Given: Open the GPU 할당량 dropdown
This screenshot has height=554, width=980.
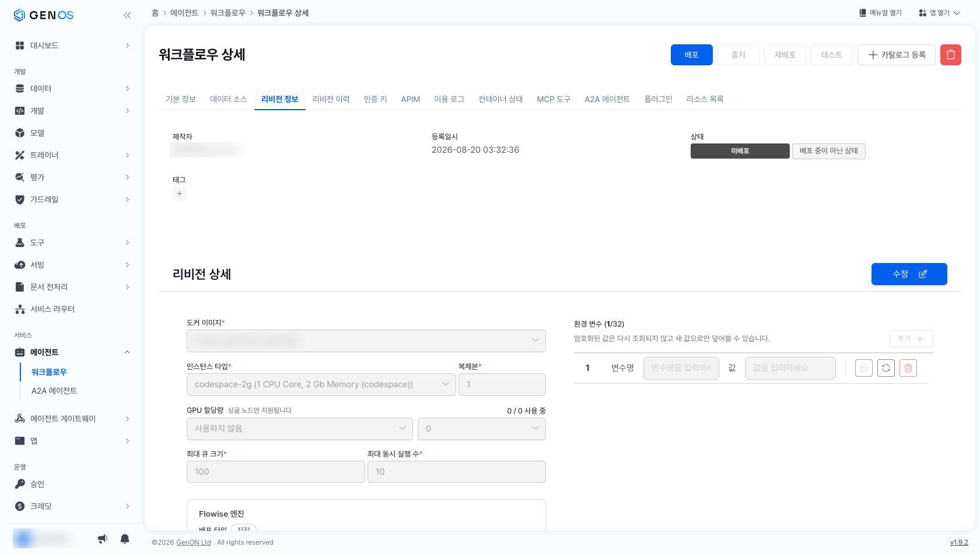Looking at the screenshot, I should coord(300,429).
